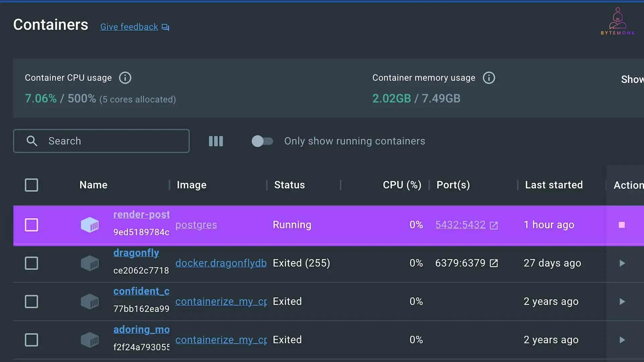
Task: Click external-link icon next to 6379:6379
Action: click(x=494, y=263)
